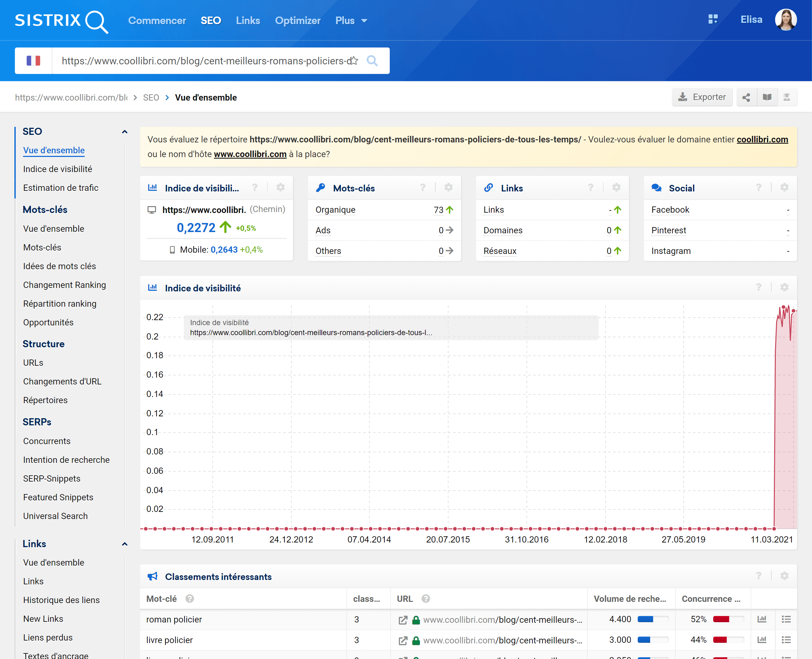
Task: Click the www.coollibri.com hostname link
Action: pos(250,155)
